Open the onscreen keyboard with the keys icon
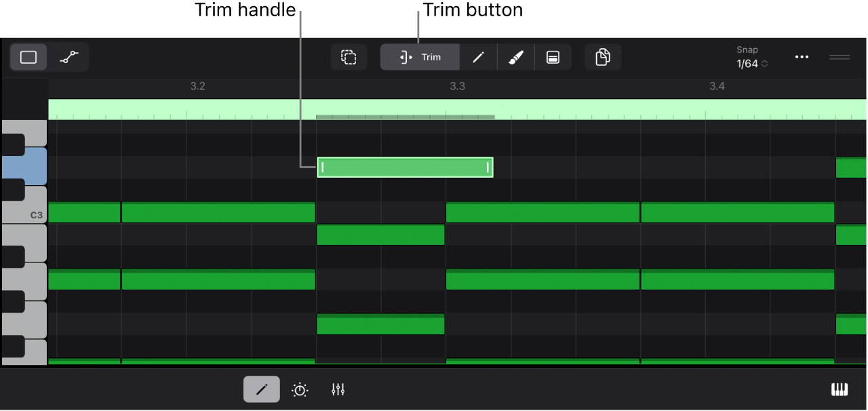 [840, 389]
